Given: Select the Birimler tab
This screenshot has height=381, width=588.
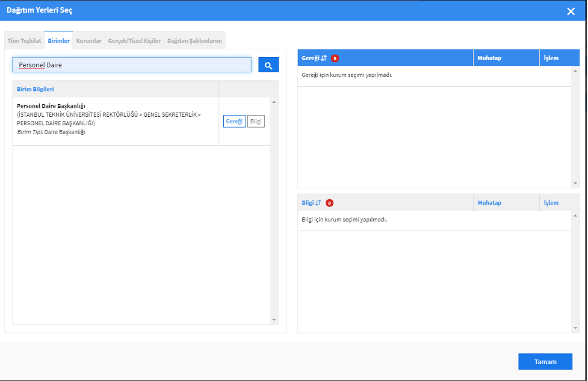Looking at the screenshot, I should (x=58, y=40).
